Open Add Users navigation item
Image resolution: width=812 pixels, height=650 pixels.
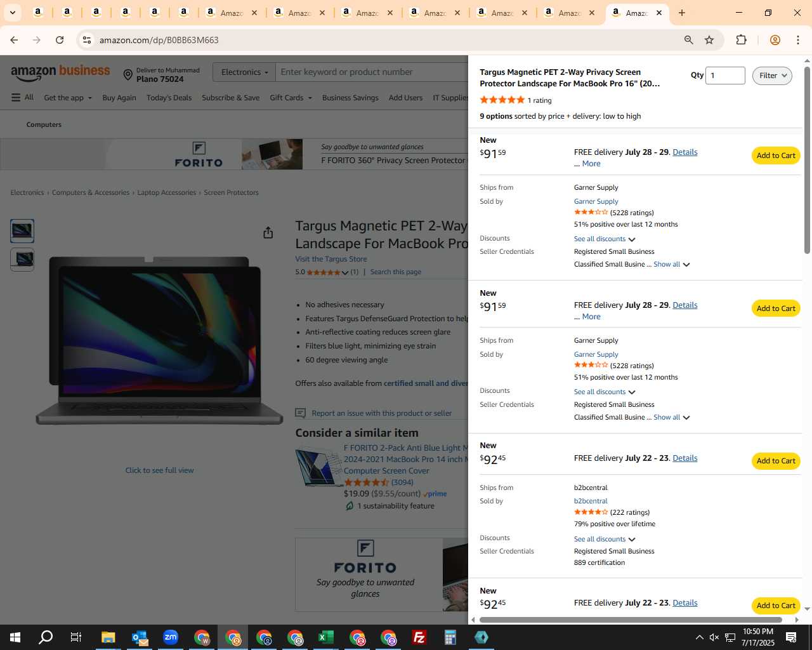tap(405, 98)
